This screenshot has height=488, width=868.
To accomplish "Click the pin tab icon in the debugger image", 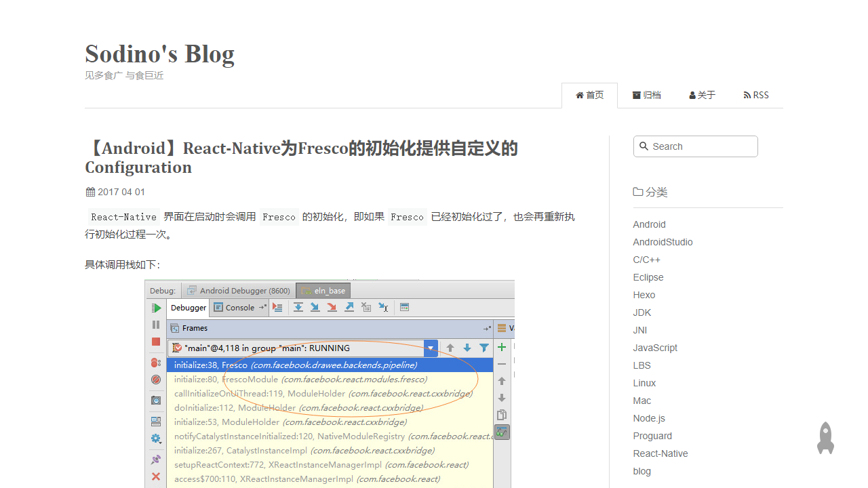I will pos(156,460).
